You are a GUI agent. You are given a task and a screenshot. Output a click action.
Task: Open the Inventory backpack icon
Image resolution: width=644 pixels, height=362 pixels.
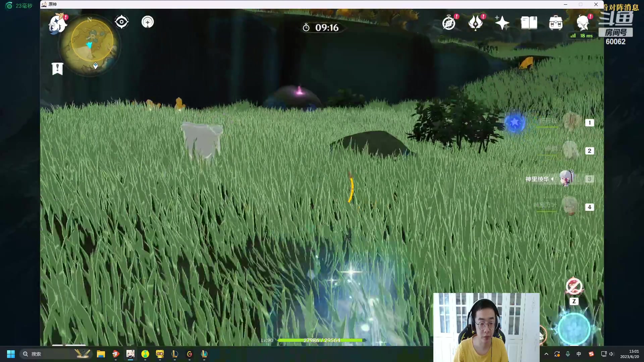pyautogui.click(x=556, y=23)
